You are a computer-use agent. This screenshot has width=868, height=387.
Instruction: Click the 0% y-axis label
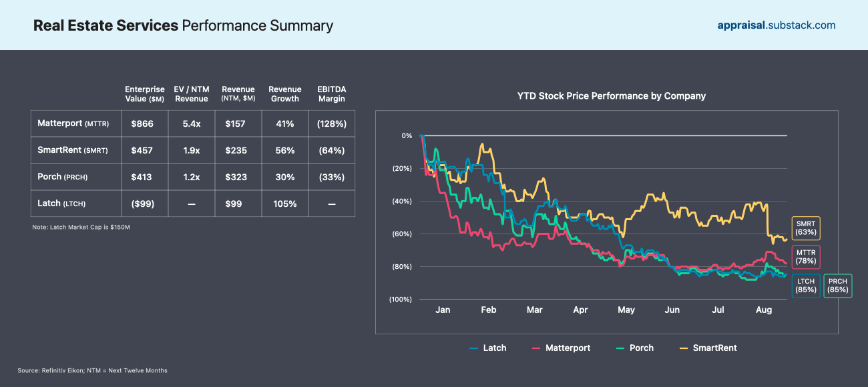tap(407, 135)
